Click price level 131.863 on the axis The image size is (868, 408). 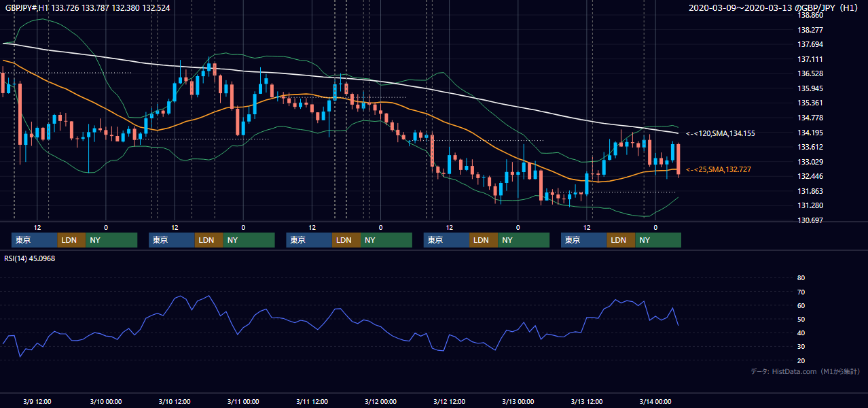click(x=810, y=191)
